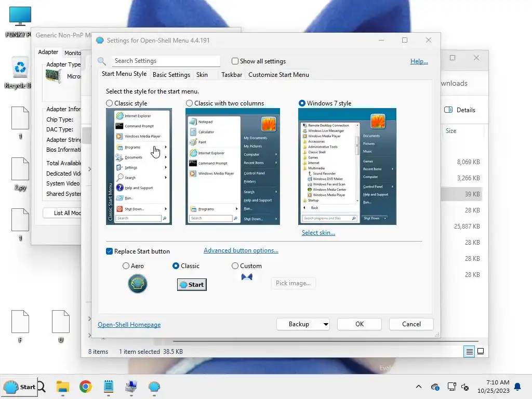The width and height of the screenshot is (532, 399).
Task: Click the search magnifier in Open-Shell settings
Action: click(102, 61)
